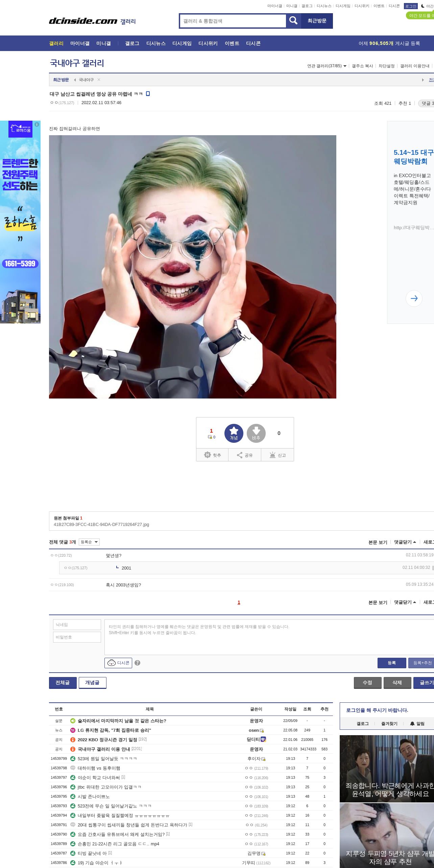Click the 차단설정 link

pyautogui.click(x=387, y=66)
